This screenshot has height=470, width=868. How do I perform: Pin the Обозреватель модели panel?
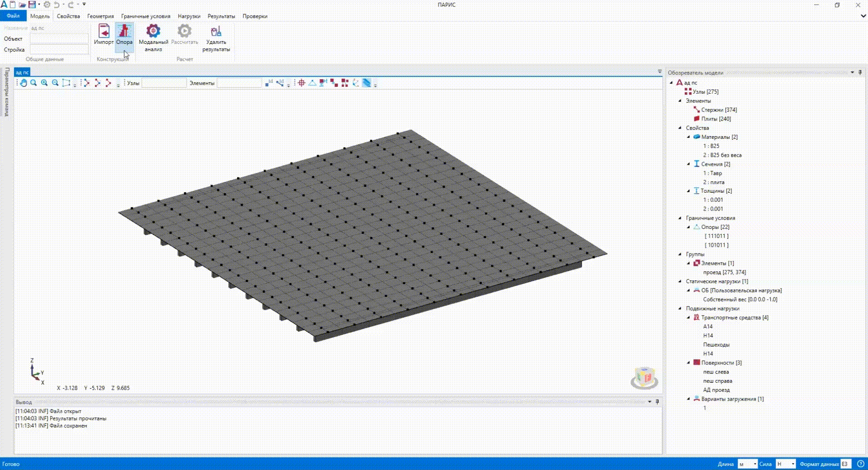click(860, 72)
